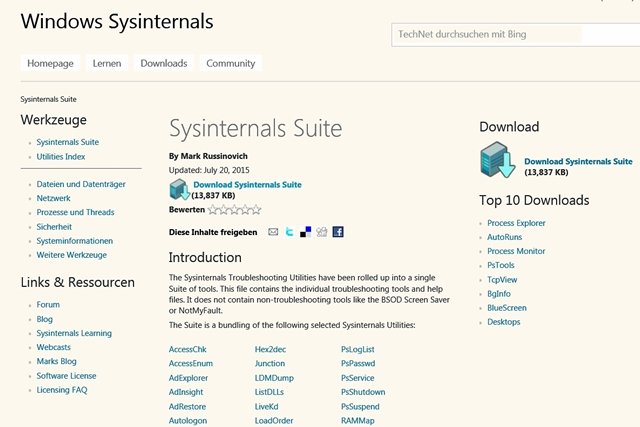Screen dimensions: 640x427
Task: Open the AccessChk utility link
Action: pyautogui.click(x=188, y=349)
